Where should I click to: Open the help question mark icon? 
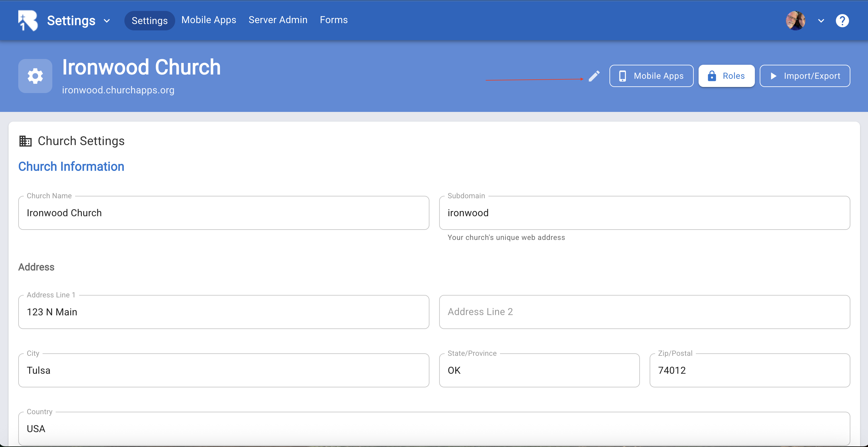[842, 21]
